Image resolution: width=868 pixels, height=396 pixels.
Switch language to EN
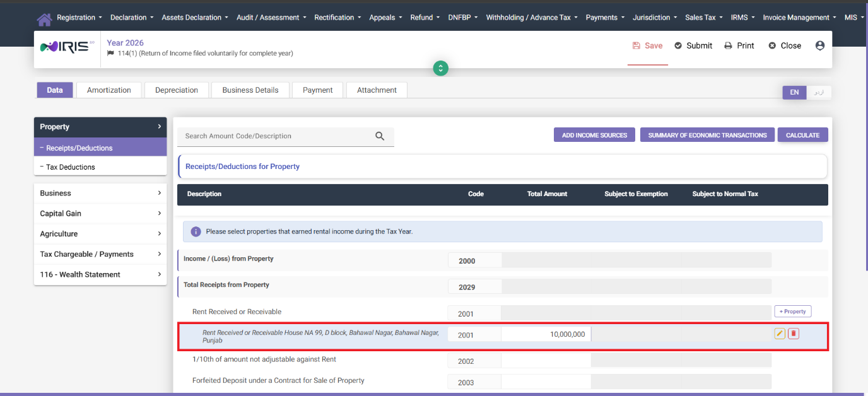coord(794,92)
